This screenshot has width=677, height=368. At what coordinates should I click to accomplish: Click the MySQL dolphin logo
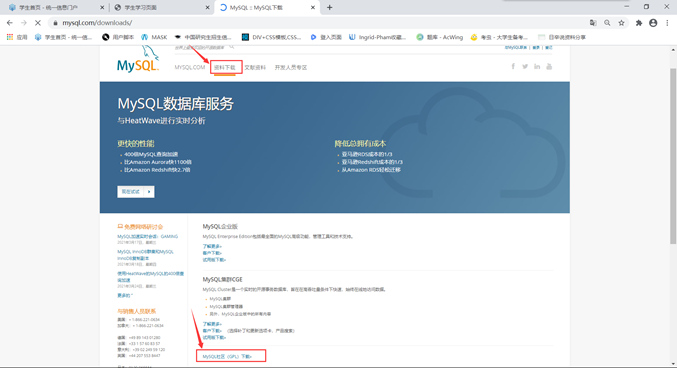tap(138, 60)
